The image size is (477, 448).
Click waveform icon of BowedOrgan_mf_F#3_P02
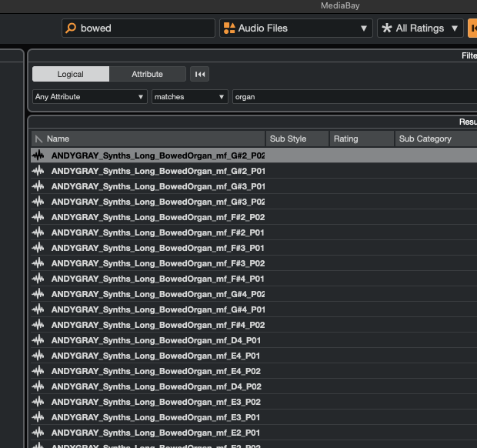pos(38,263)
